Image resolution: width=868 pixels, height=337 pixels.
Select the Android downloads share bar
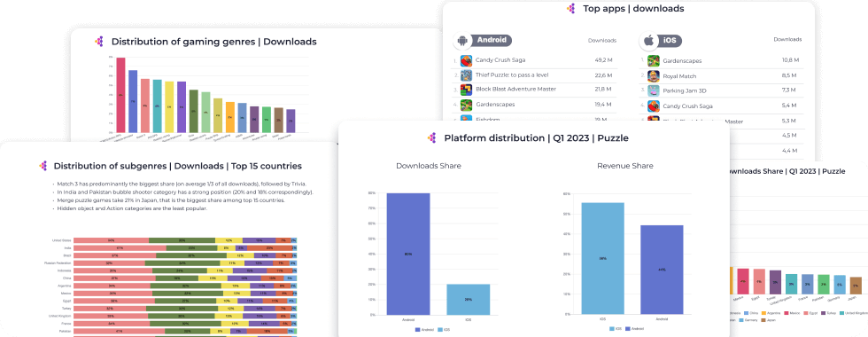pos(408,254)
